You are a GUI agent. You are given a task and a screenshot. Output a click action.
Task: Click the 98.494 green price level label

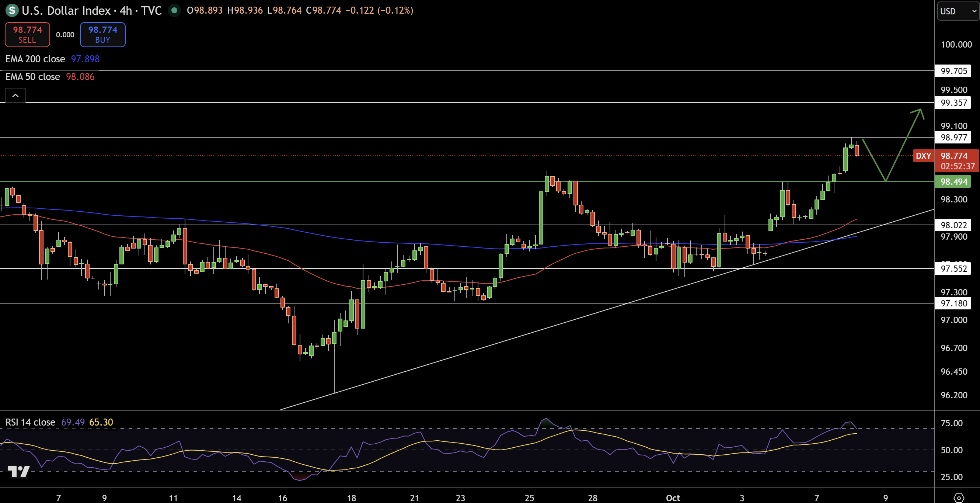953,182
